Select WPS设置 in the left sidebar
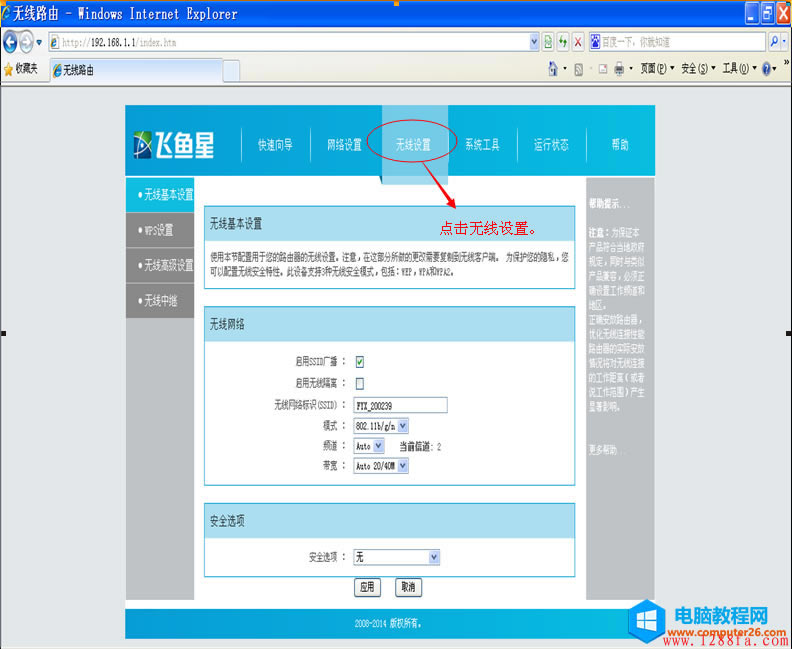This screenshot has height=649, width=792. point(158,230)
